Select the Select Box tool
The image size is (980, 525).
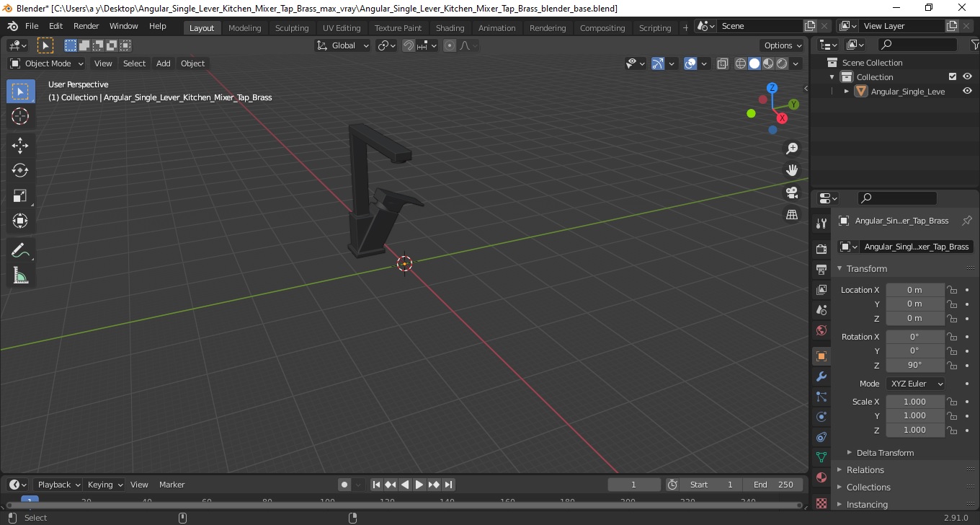click(x=20, y=92)
